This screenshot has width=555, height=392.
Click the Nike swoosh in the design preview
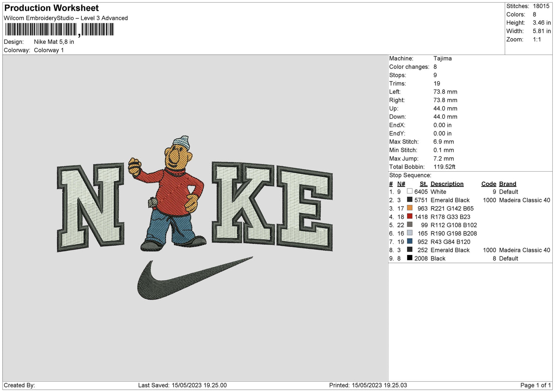(x=195, y=278)
